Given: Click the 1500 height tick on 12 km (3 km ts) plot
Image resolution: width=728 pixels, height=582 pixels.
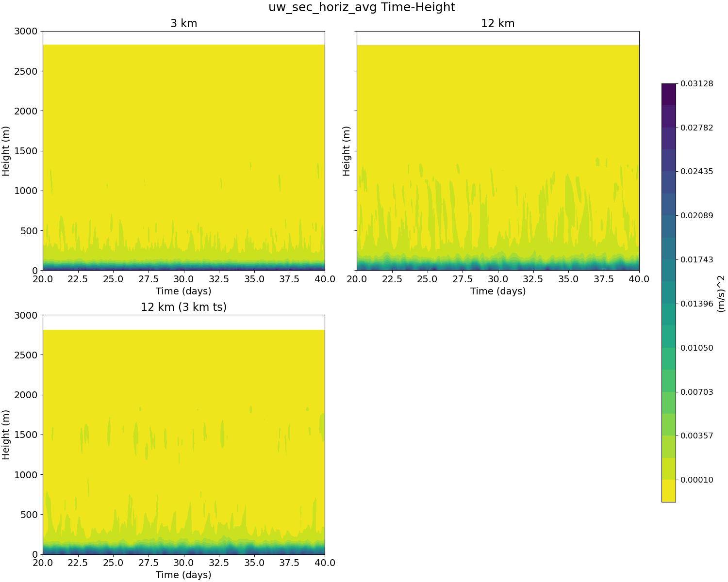Looking at the screenshot, I should tap(28, 435).
